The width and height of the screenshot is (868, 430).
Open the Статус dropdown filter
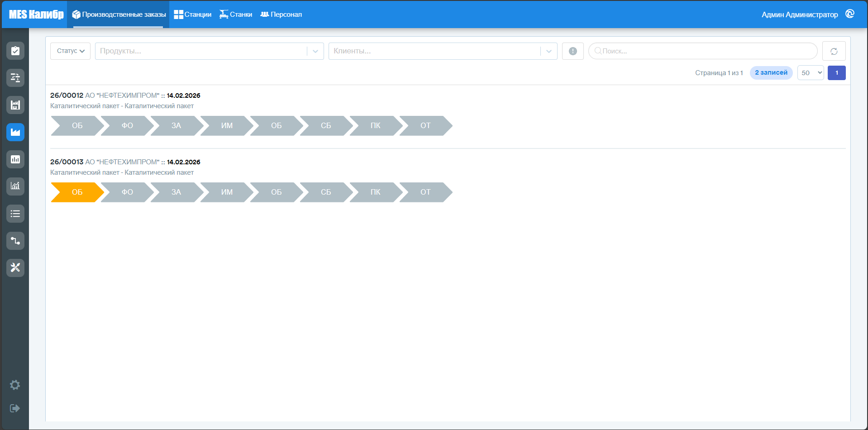tap(70, 51)
